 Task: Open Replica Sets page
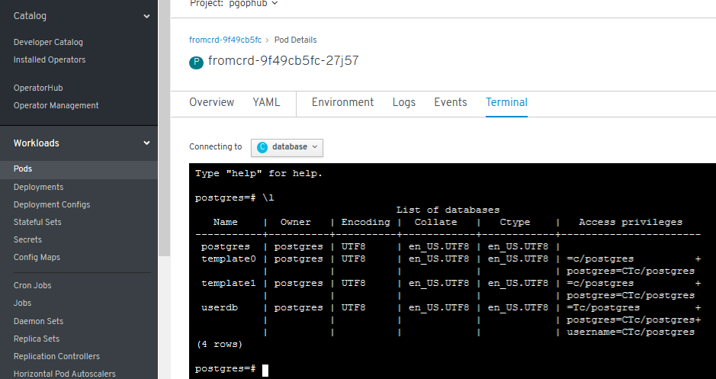pyautogui.click(x=36, y=339)
